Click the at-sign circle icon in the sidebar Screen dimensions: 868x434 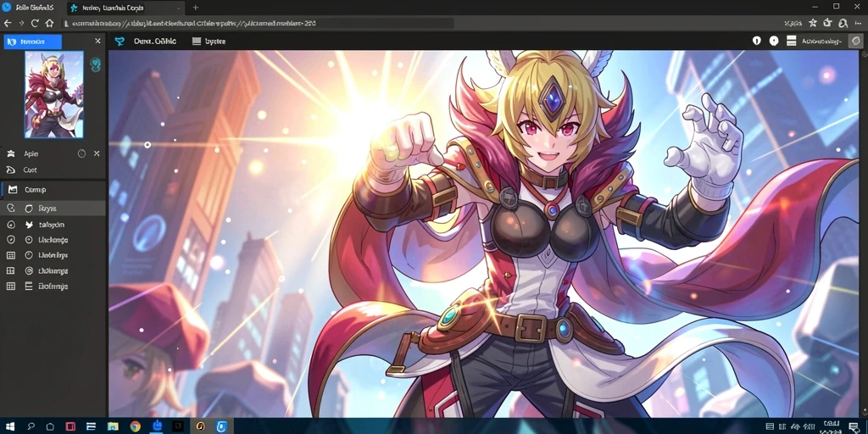[29, 270]
